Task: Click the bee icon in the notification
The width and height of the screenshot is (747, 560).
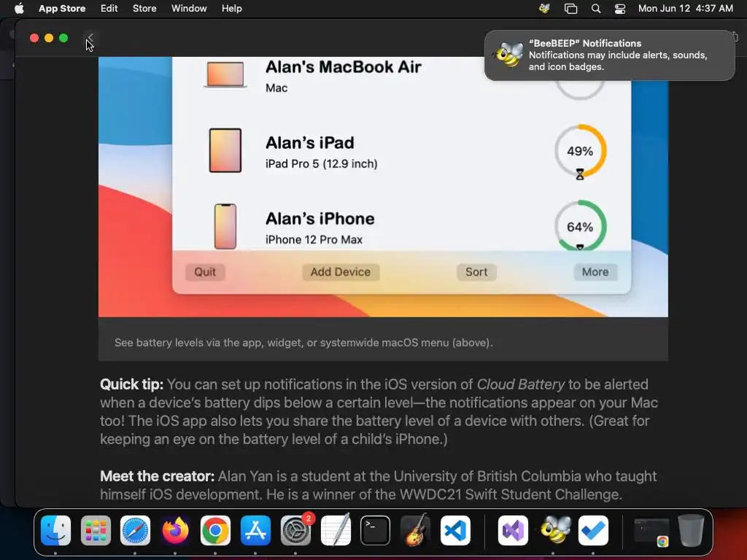Action: pyautogui.click(x=508, y=55)
